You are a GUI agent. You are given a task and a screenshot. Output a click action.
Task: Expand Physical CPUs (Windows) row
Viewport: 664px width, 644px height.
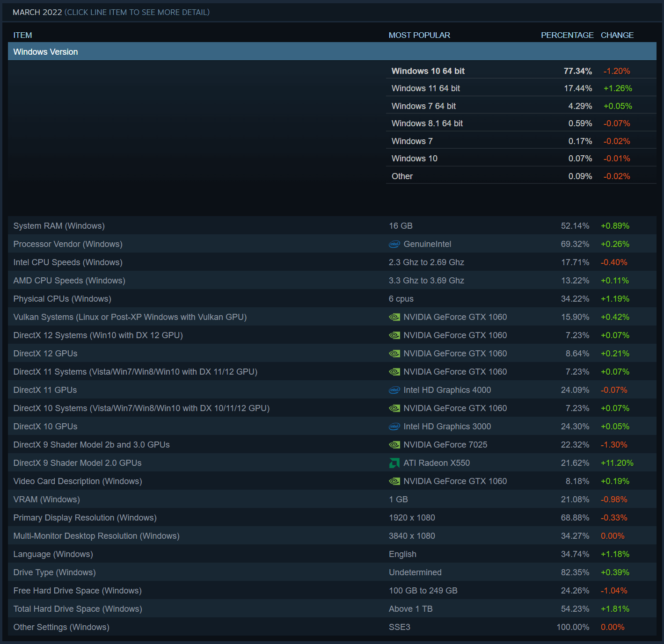coord(332,298)
